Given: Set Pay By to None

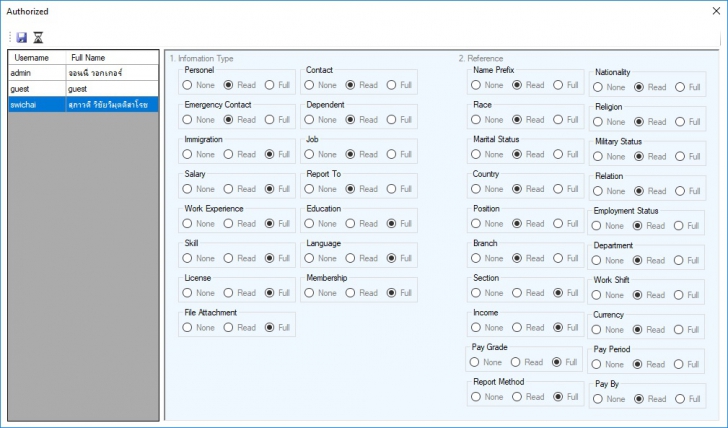Looking at the screenshot, I should pos(610,399).
